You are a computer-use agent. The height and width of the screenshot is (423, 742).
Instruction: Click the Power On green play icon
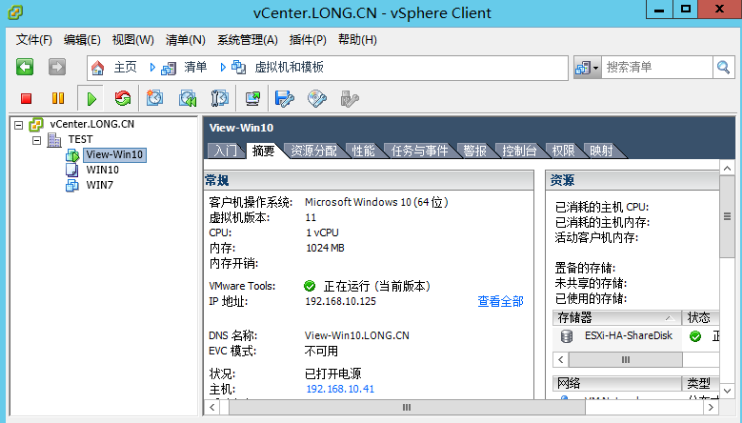pos(91,98)
